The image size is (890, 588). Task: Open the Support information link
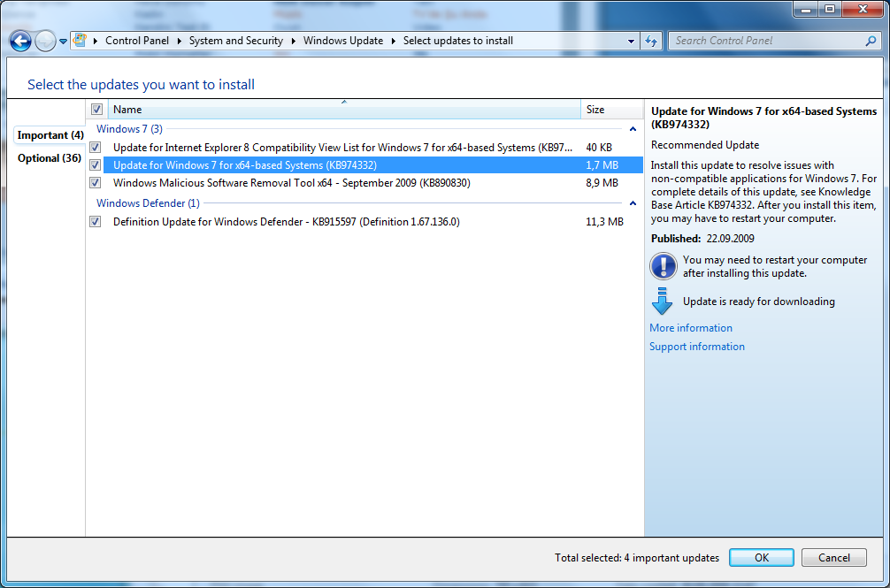696,347
